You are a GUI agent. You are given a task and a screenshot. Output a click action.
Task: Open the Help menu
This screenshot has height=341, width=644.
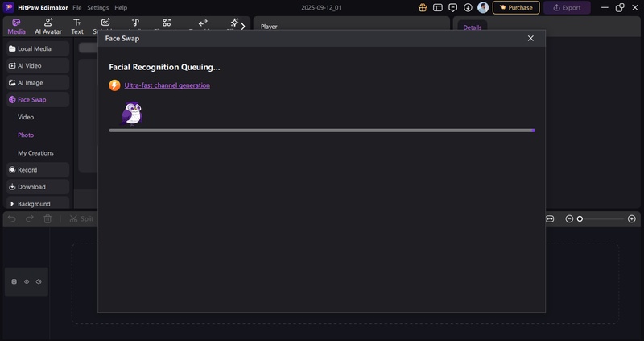point(121,7)
